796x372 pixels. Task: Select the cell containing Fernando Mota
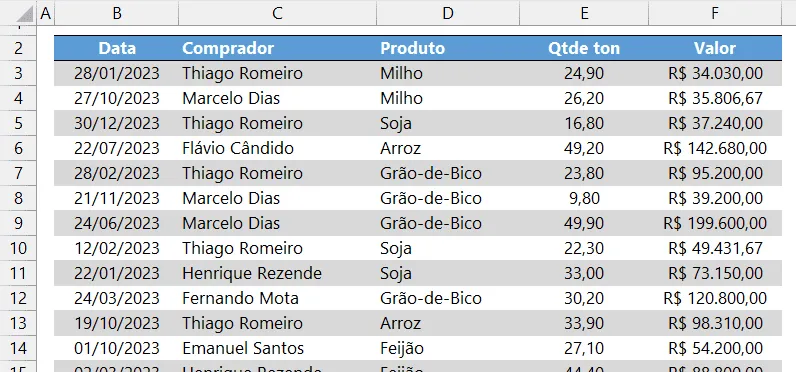[277, 298]
